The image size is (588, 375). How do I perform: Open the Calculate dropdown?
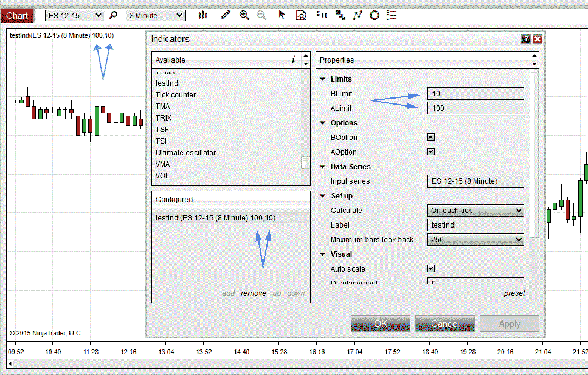coord(476,211)
